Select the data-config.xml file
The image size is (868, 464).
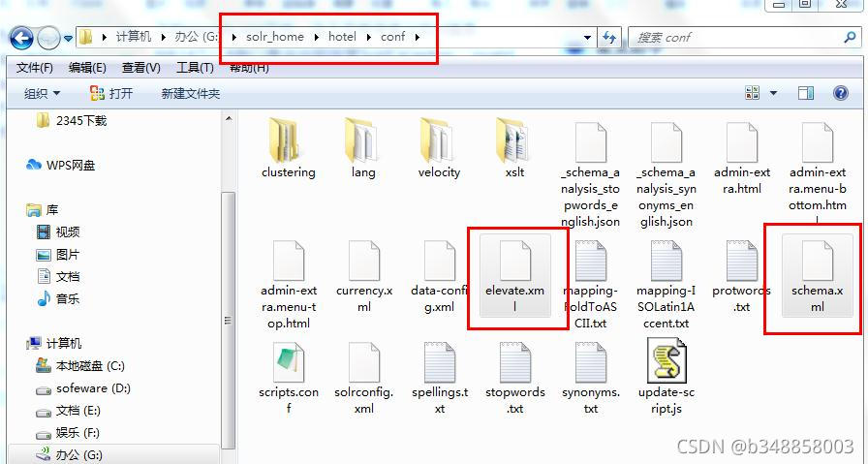[439, 276]
